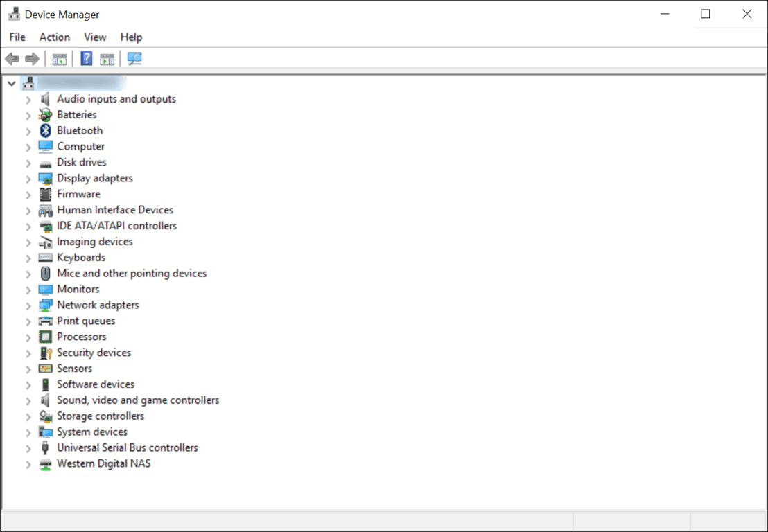Expand the Universal Serial Bus controllers node
This screenshot has width=768, height=532.
click(28, 448)
